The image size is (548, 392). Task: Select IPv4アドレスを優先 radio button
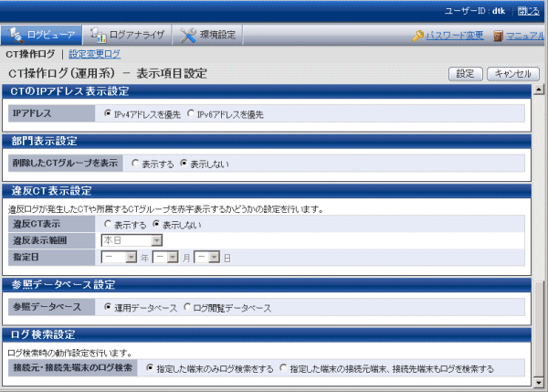(x=108, y=113)
